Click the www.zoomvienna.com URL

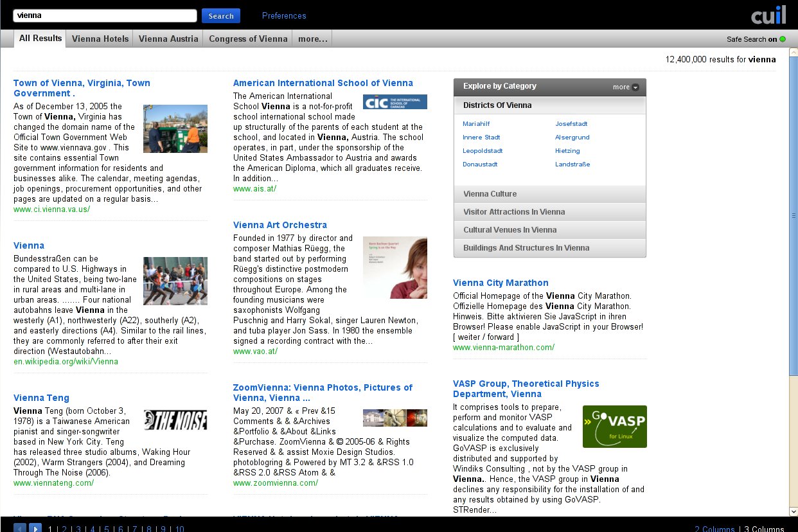(x=275, y=483)
